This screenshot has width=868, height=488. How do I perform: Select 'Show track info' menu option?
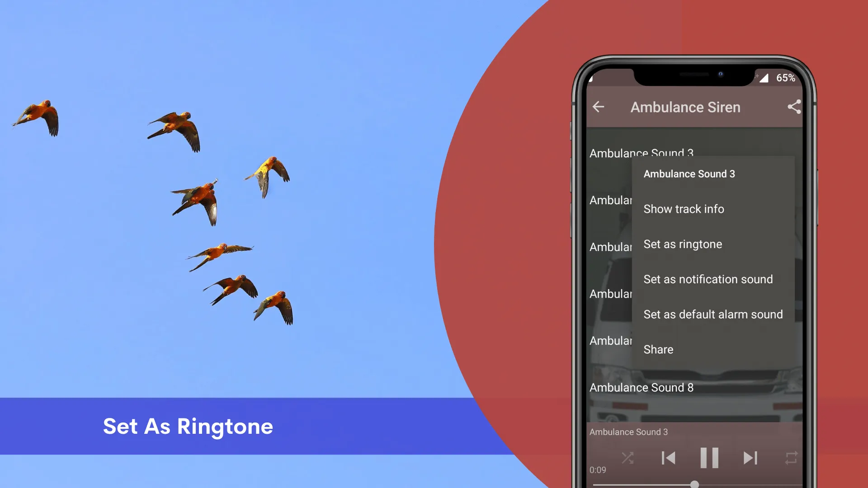pyautogui.click(x=684, y=209)
